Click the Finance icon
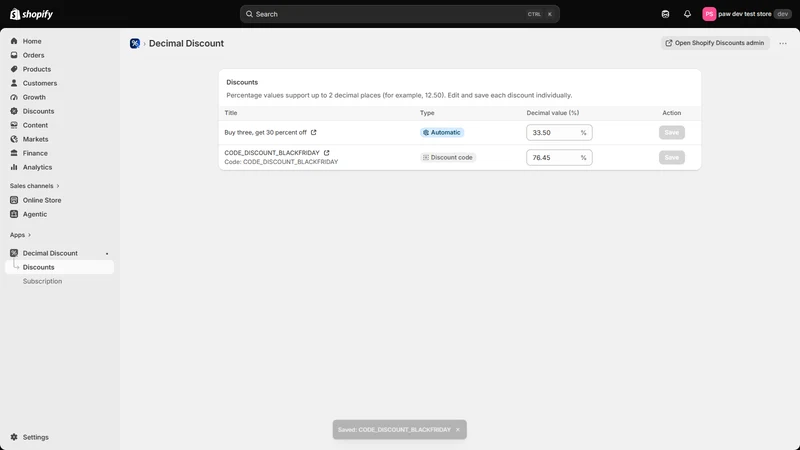 click(14, 153)
